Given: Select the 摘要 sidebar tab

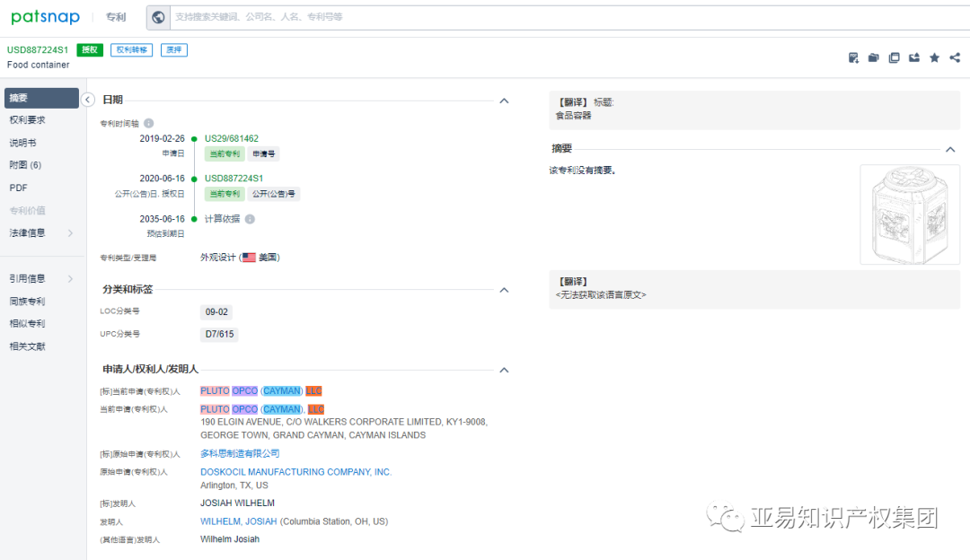Looking at the screenshot, I should pos(41,98).
